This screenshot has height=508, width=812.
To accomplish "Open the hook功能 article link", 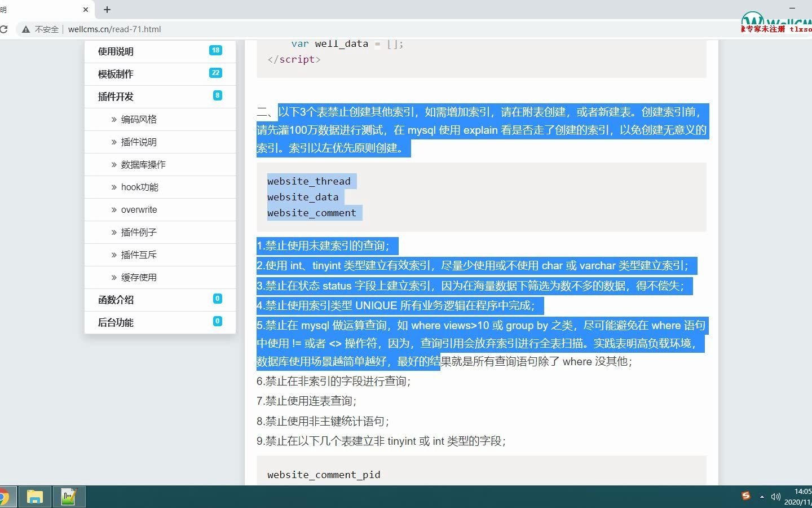I will [x=139, y=187].
